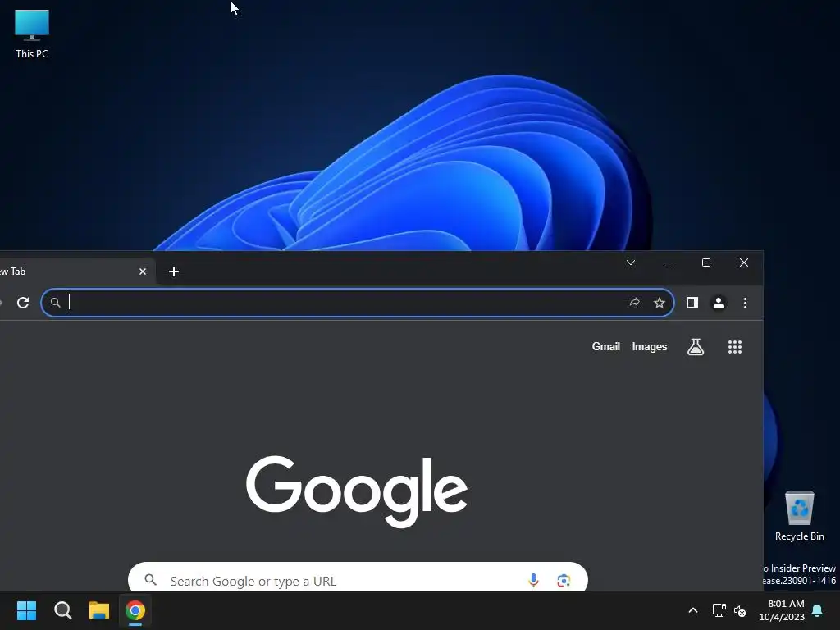Start voice search with microphone icon

(x=533, y=580)
